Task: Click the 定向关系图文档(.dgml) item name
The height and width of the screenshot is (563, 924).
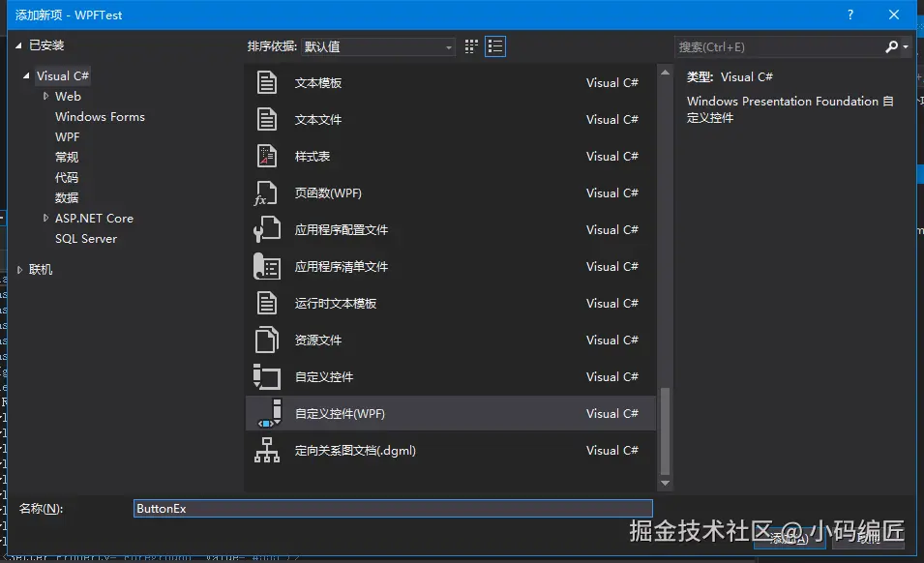Action: click(355, 451)
